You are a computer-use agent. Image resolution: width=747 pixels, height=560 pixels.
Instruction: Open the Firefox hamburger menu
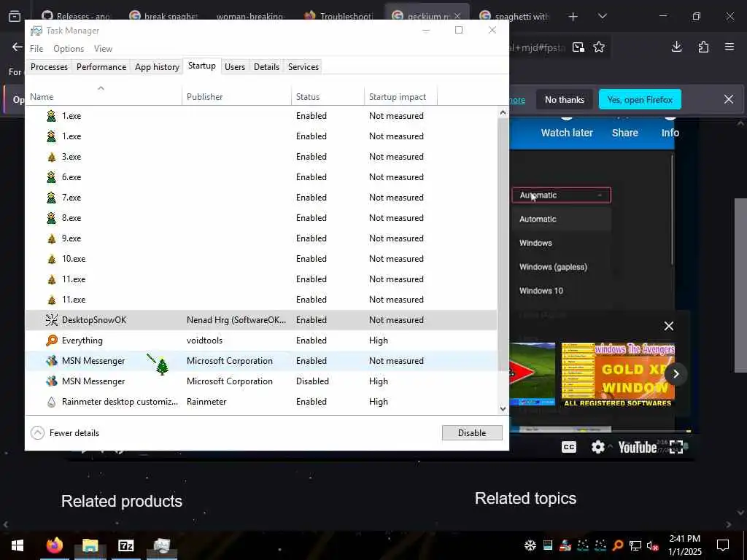pos(729,47)
